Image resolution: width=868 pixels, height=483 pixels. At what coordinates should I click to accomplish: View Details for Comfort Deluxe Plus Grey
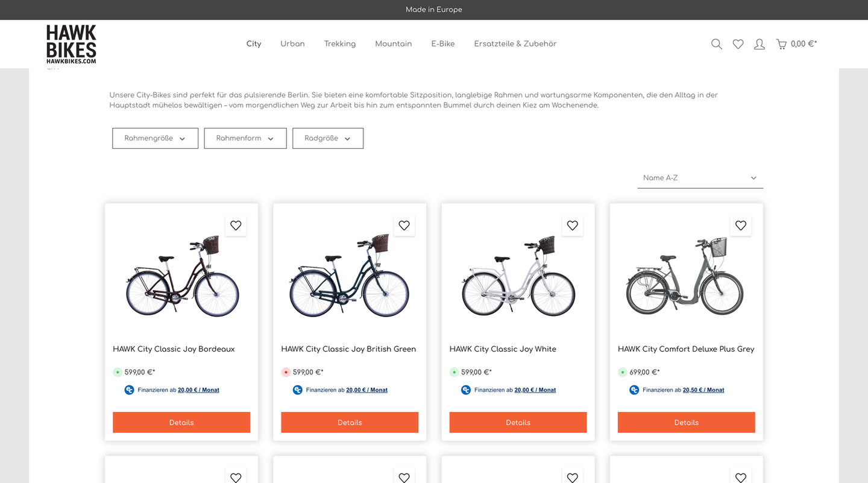click(x=687, y=422)
